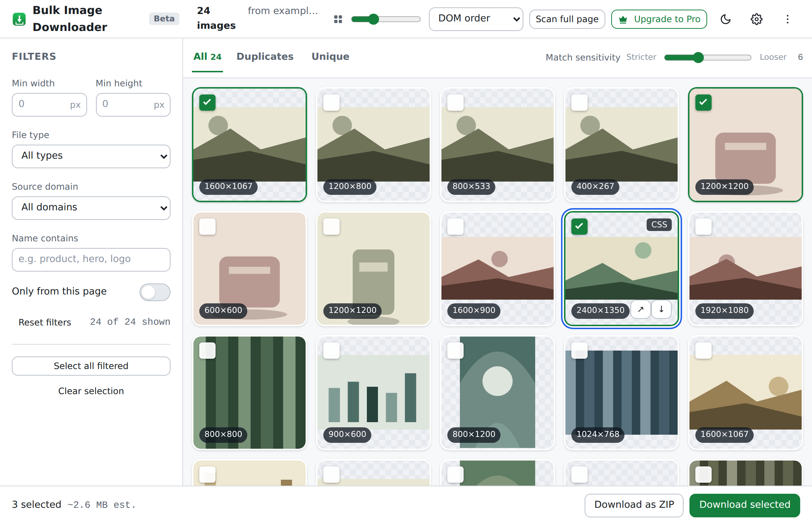812x524 pixels.
Task: Click the Beta badge
Action: [x=164, y=19]
